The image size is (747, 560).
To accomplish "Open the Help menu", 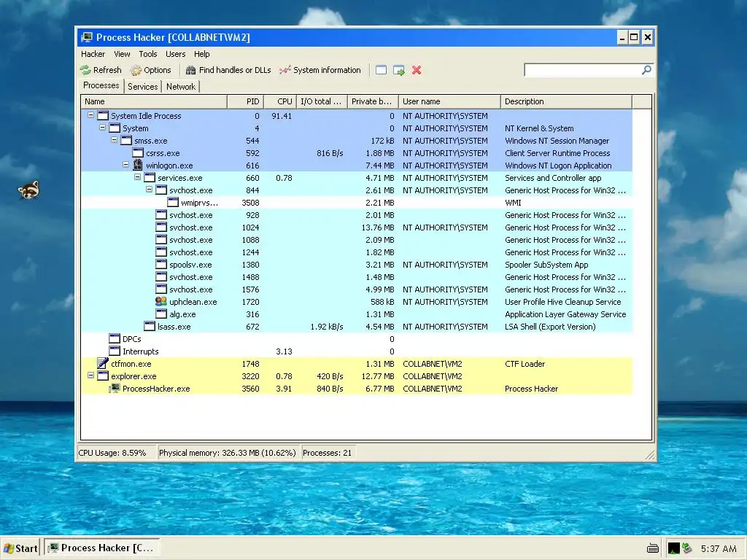I will 201,54.
